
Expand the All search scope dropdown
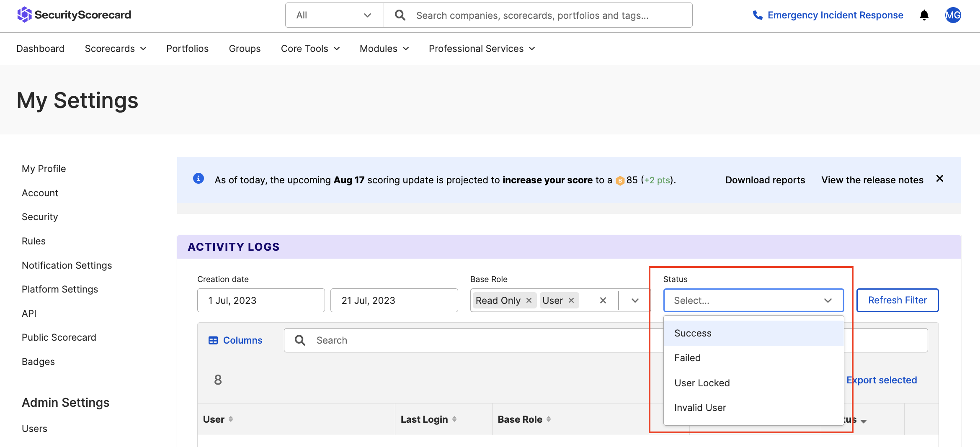pos(334,15)
